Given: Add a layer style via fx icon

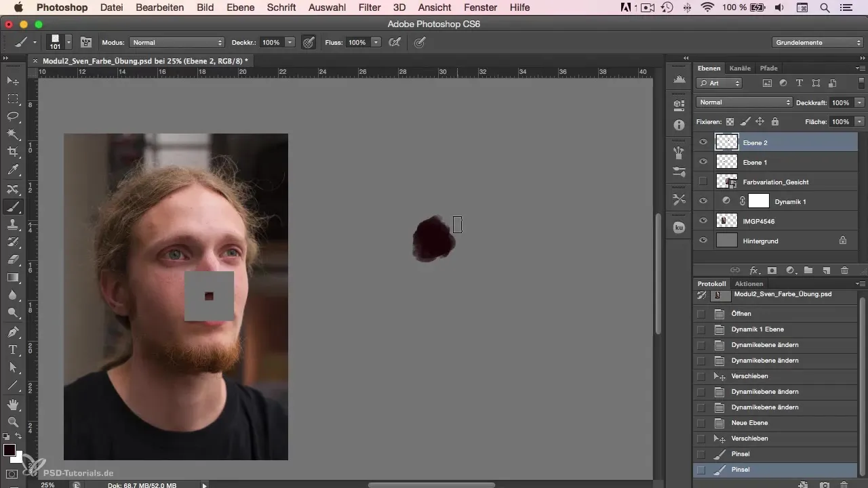Looking at the screenshot, I should coord(753,270).
